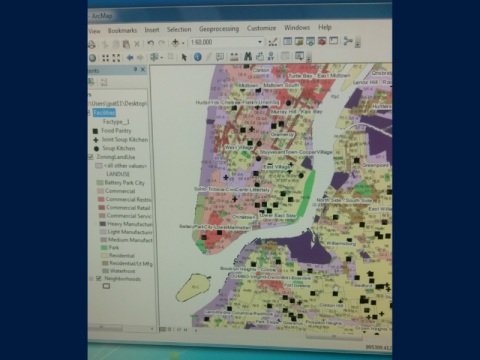This screenshot has height=360, width=480.
Task: Click the Neighborhoods outline symbol
Action: pyautogui.click(x=106, y=286)
